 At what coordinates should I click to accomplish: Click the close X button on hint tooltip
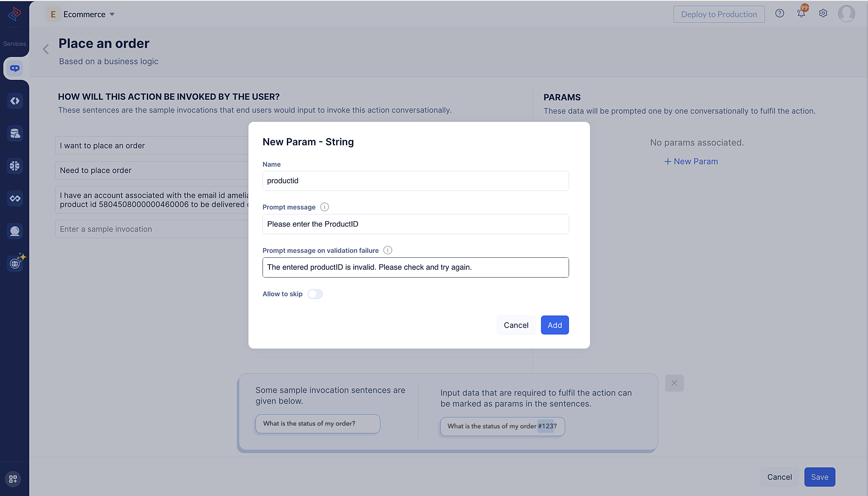click(x=674, y=383)
